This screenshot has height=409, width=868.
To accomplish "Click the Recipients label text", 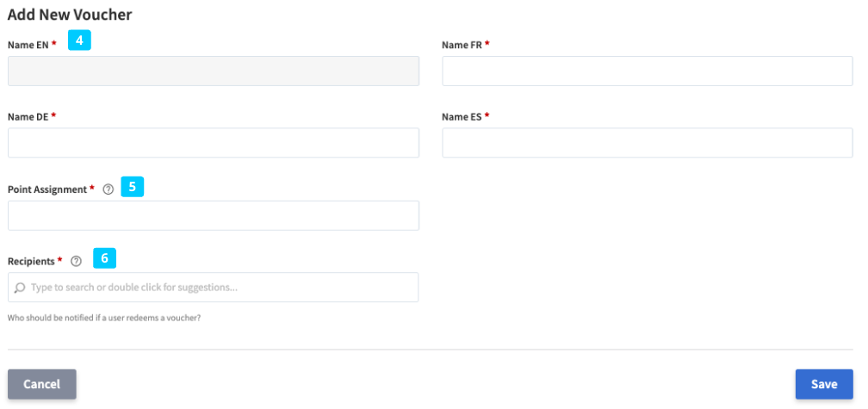I will 32,261.
